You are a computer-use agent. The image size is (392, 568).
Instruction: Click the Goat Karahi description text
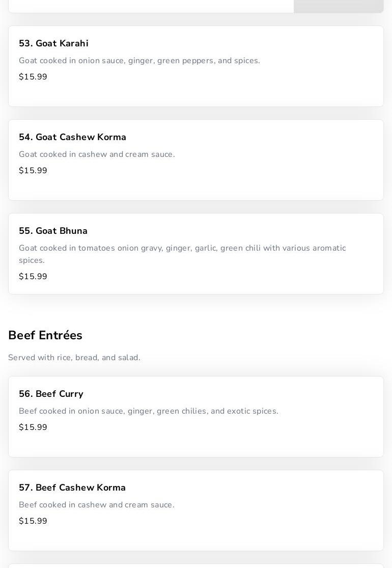pos(139,61)
